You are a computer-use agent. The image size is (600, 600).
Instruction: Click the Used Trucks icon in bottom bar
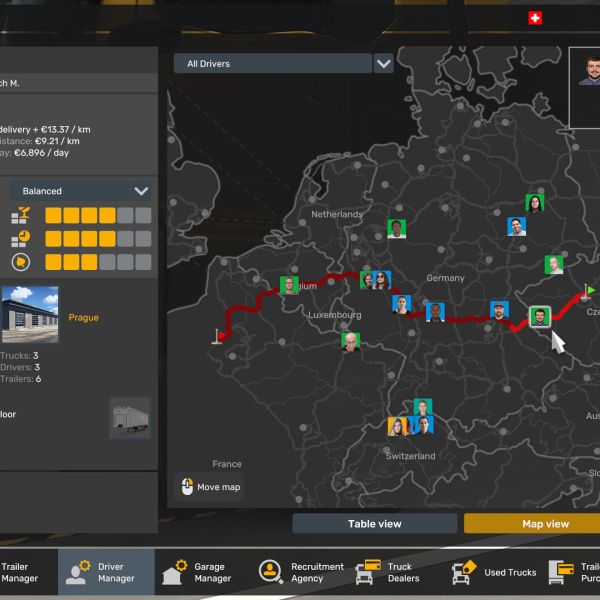(x=464, y=572)
